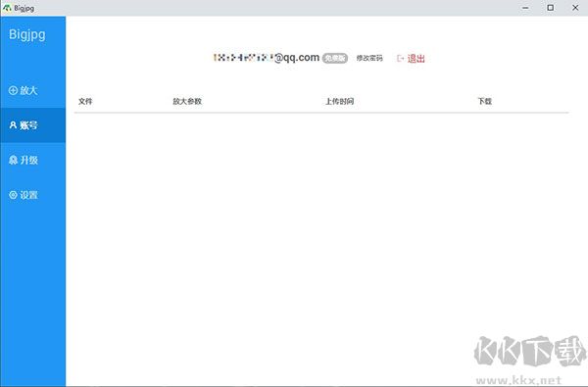The height and width of the screenshot is (387, 588).
Task: Click the red 退出 logout link
Action: (416, 59)
